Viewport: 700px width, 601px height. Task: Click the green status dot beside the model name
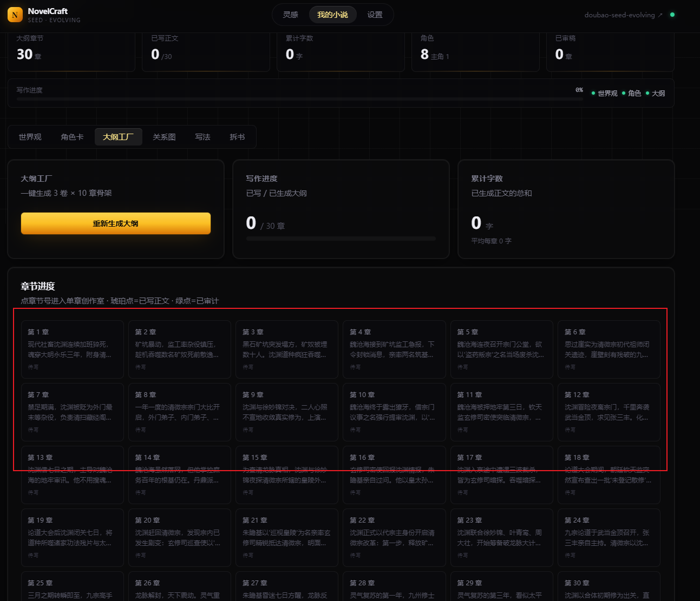[672, 15]
